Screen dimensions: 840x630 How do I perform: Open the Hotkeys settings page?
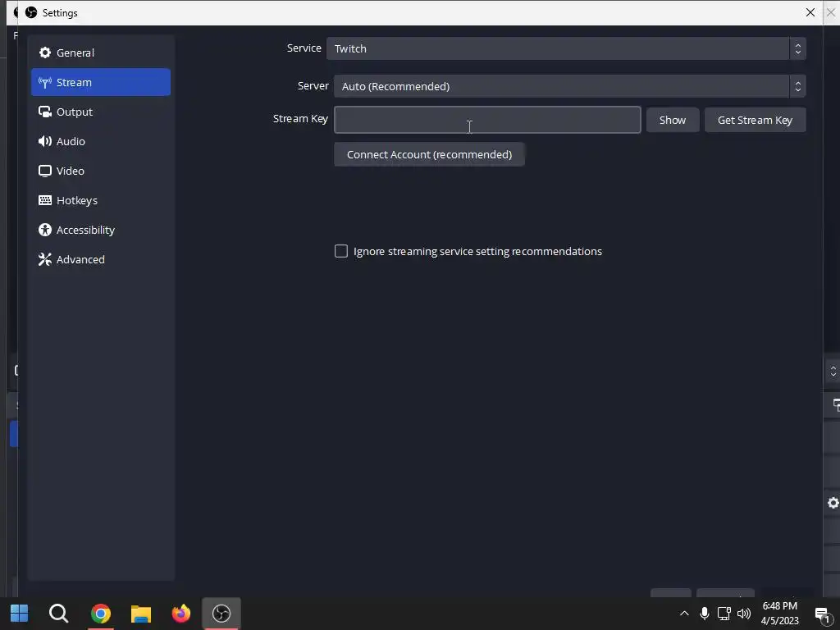(x=101, y=200)
